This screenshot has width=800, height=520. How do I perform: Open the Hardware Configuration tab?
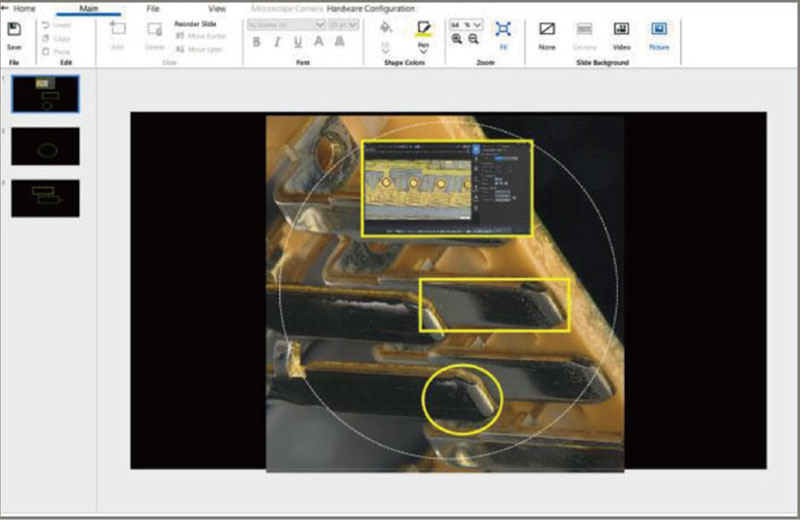367,8
